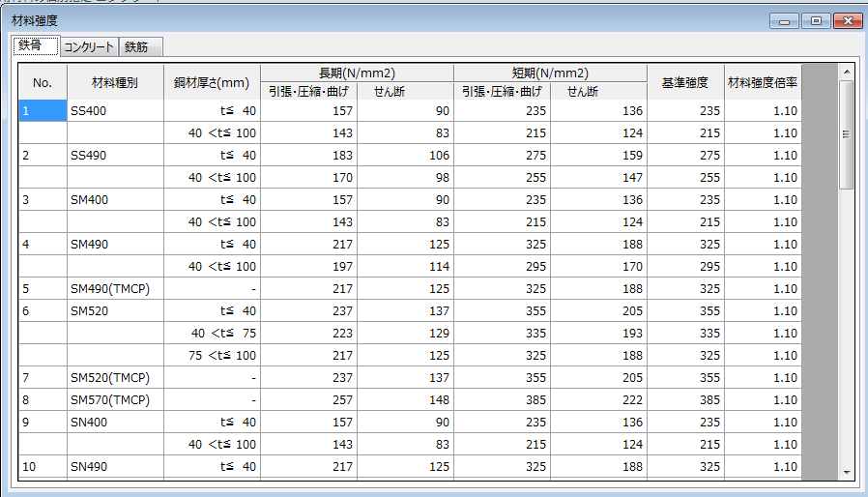This screenshot has width=868, height=497.
Task: Click short-term shear value 159
Action: (598, 155)
